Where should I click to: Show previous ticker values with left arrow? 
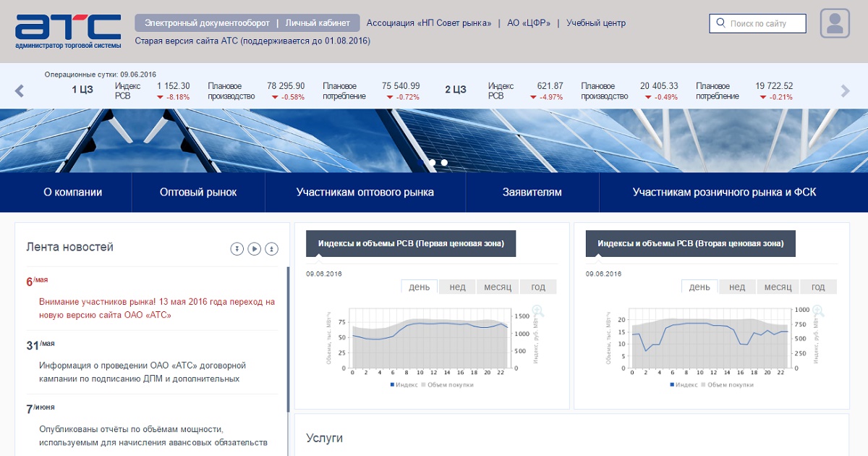pos(20,90)
